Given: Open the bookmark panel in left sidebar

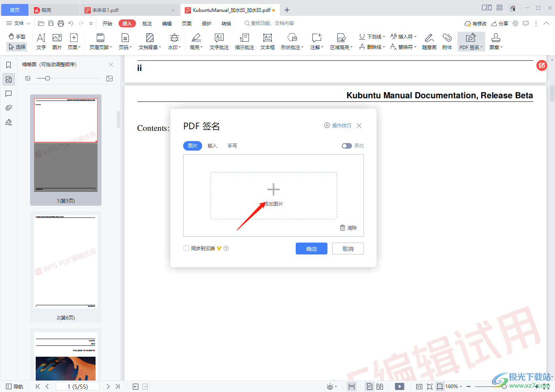Looking at the screenshot, I should tap(9, 65).
